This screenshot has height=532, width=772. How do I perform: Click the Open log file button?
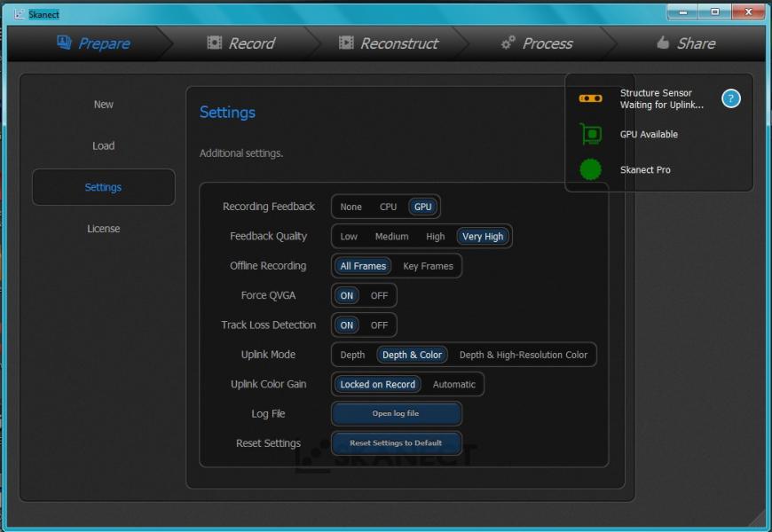point(396,413)
